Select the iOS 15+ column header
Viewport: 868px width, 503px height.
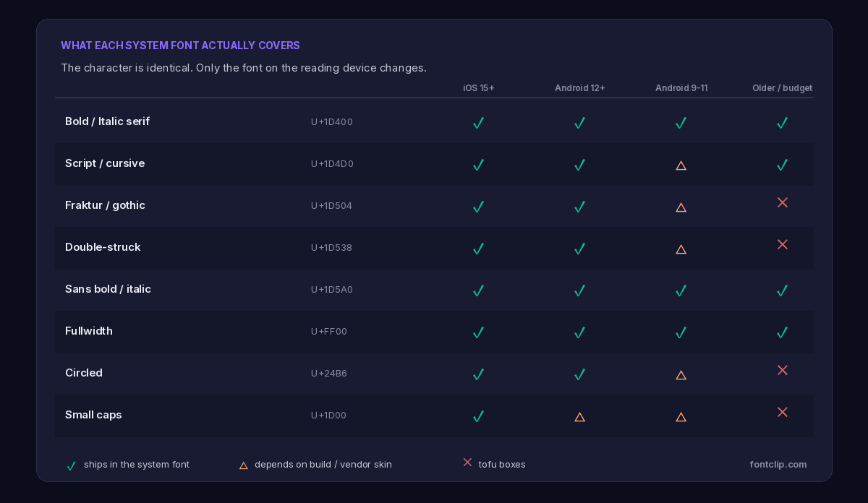pyautogui.click(x=479, y=88)
